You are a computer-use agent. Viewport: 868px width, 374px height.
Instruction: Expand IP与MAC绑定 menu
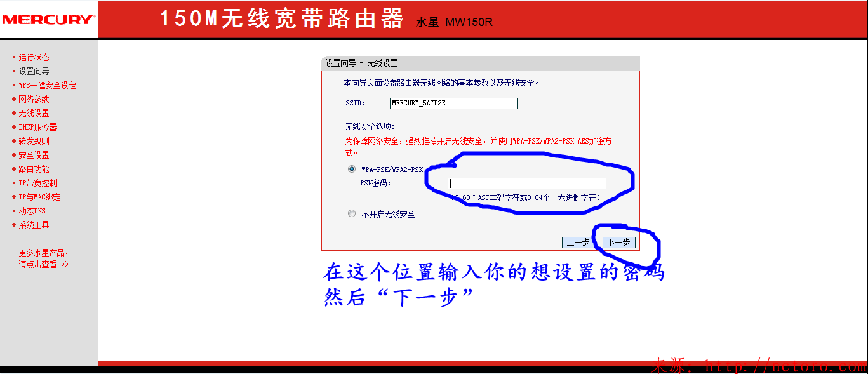click(39, 197)
